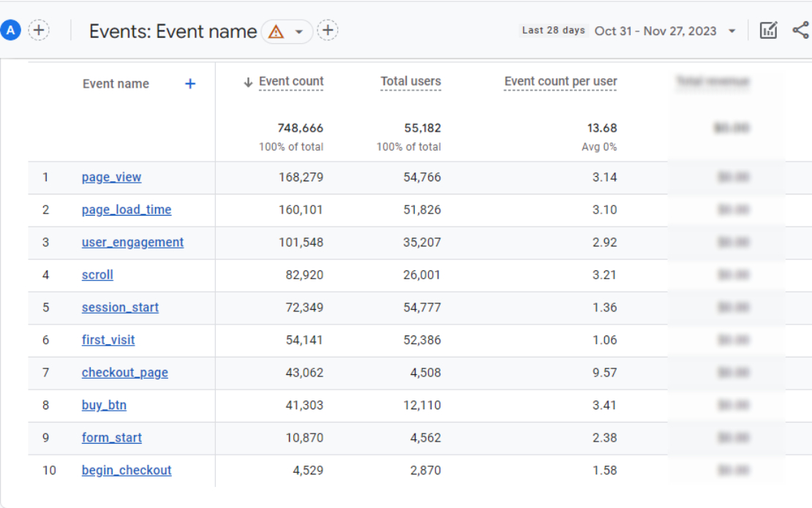The width and height of the screenshot is (812, 508).
Task: Sort by Event count per user column
Action: click(560, 82)
